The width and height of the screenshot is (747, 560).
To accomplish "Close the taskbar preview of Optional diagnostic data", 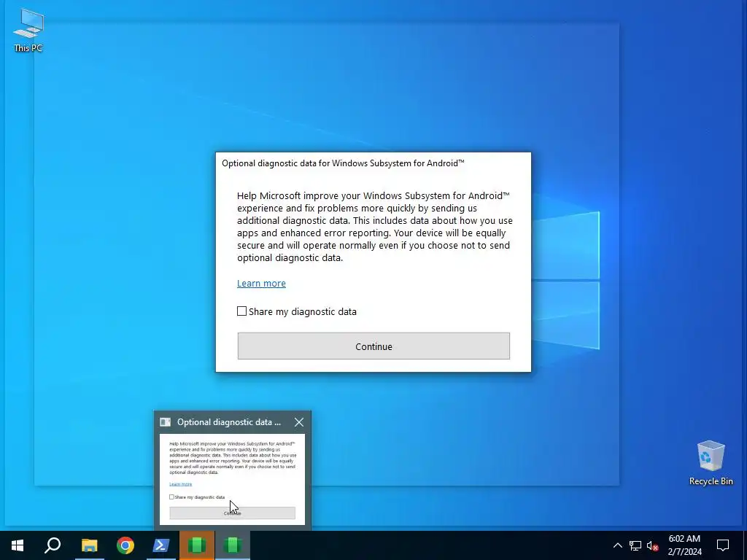I will point(299,422).
